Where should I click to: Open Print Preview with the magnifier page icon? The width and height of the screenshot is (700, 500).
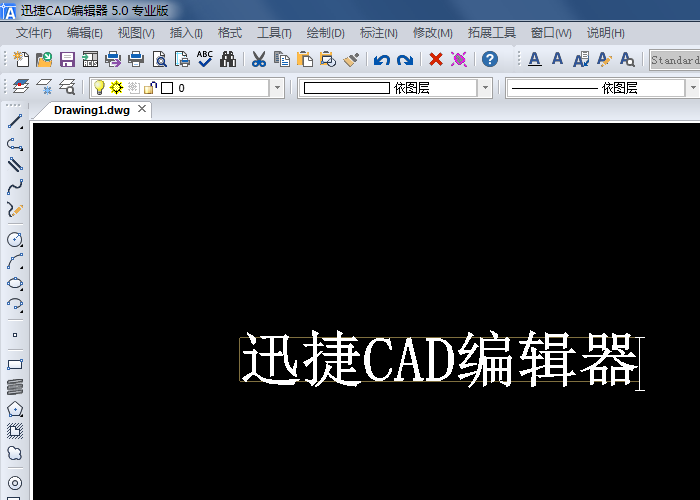coord(159,59)
